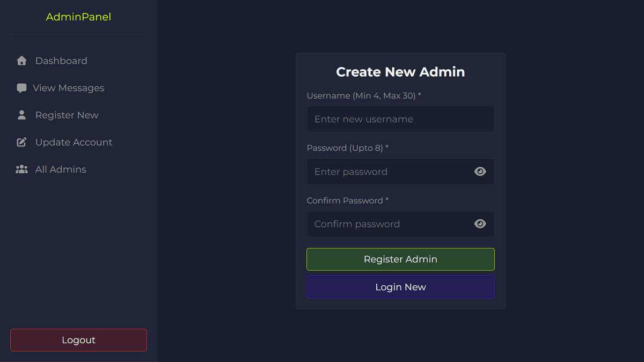Show password using the Password field eye icon
Viewport: 644px width, 362px height.
pos(480,172)
